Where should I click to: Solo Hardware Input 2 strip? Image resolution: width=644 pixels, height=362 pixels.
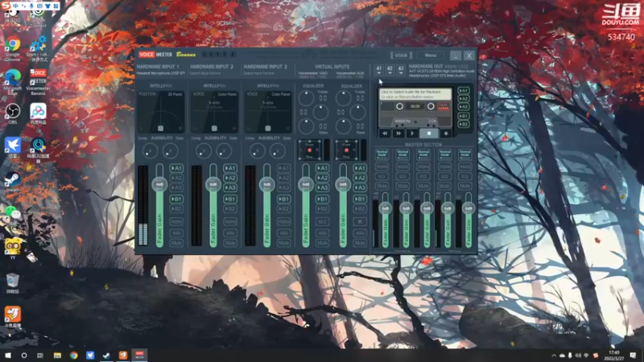230,232
